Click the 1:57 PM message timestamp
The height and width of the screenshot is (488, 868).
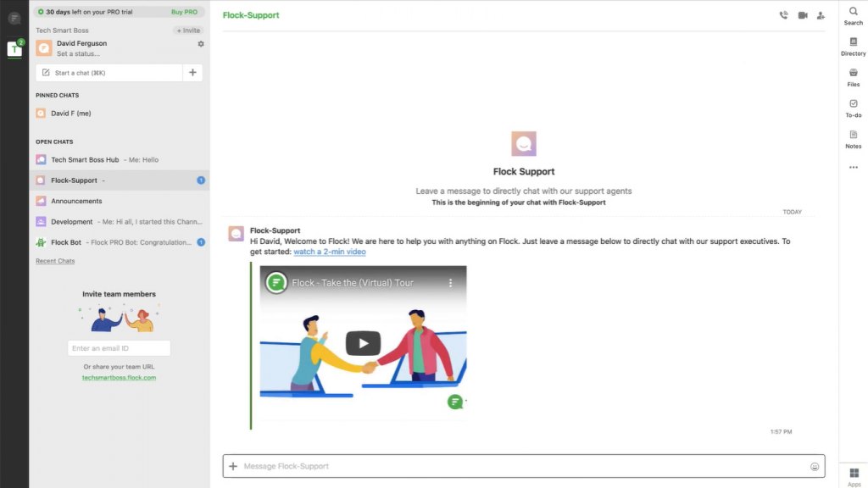coord(781,431)
